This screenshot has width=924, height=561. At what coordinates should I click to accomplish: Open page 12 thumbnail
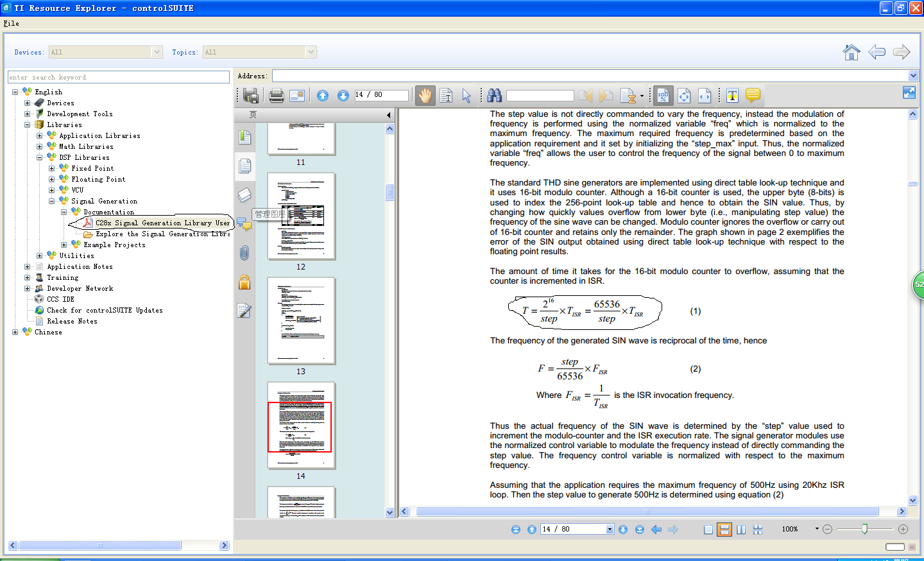[301, 216]
